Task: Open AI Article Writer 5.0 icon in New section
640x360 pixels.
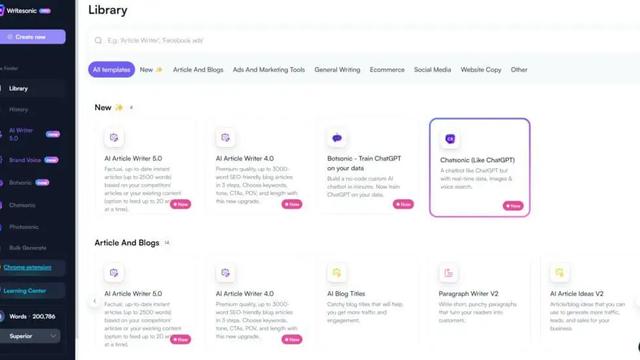Action: (114, 138)
